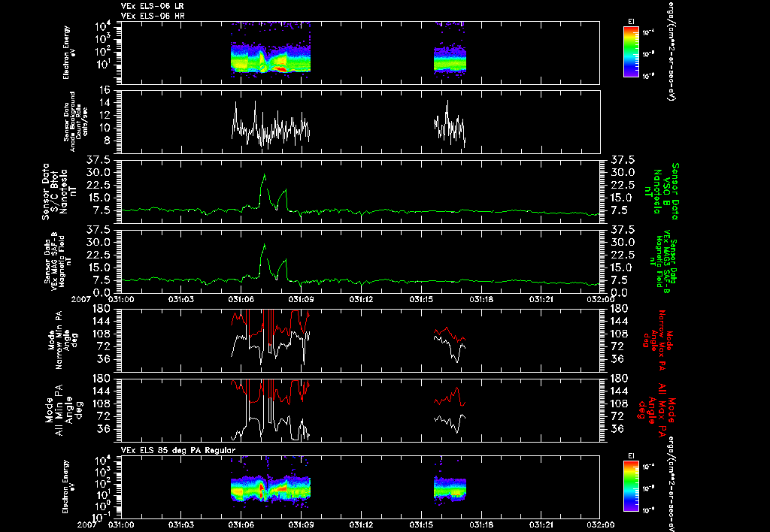This screenshot has width=770, height=532.
Task: Click the 'Electron Energy eV' label of bottom panel
Action: point(68,486)
